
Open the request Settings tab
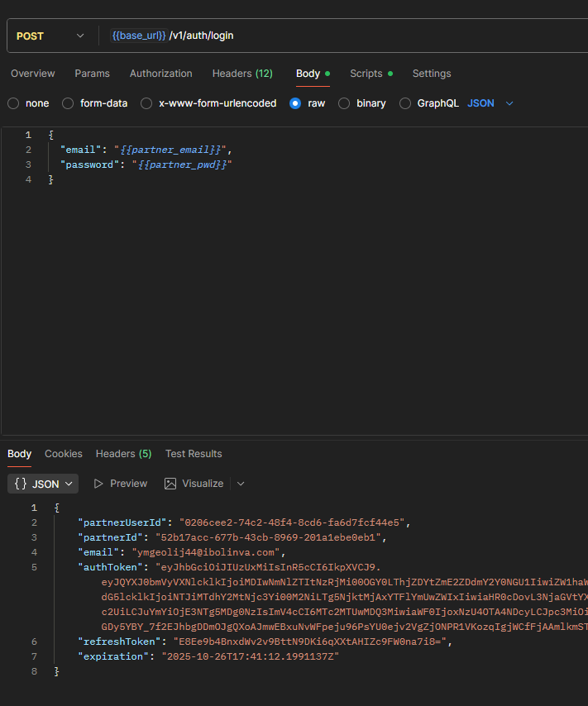coord(432,74)
